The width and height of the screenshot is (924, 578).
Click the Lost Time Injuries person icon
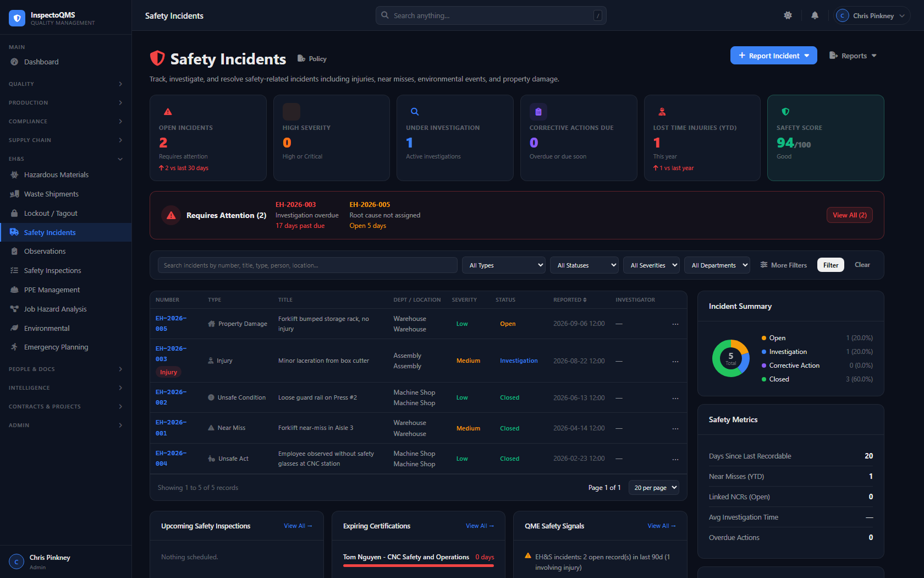(662, 112)
